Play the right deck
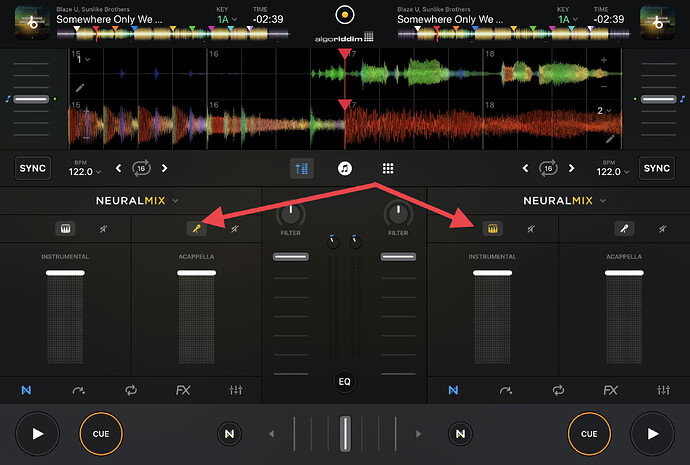The image size is (690, 465). pos(652,434)
